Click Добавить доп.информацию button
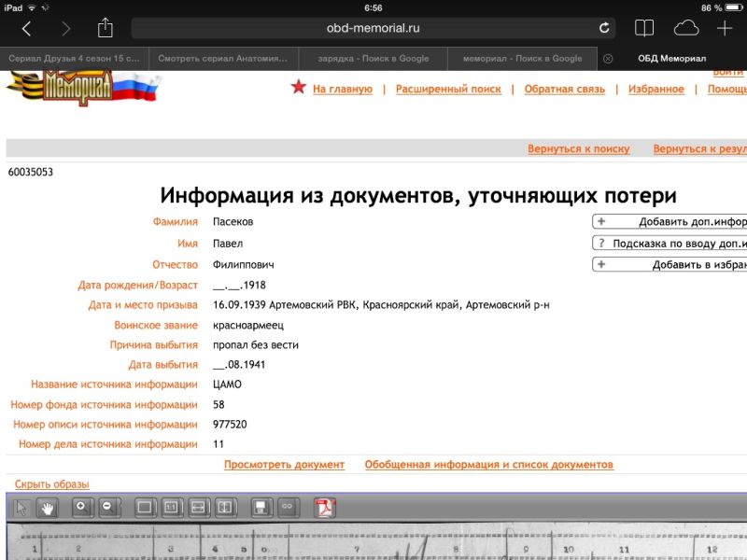 [x=669, y=221]
